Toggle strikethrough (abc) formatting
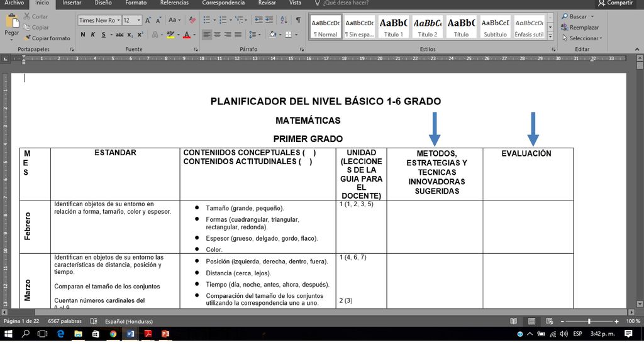 pyautogui.click(x=119, y=35)
